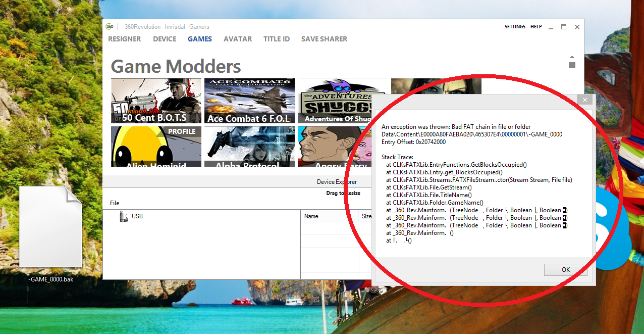Viewport: 644px width, 334px height.
Task: Open the Alpha Protocol game tile
Action: pyautogui.click(x=249, y=147)
